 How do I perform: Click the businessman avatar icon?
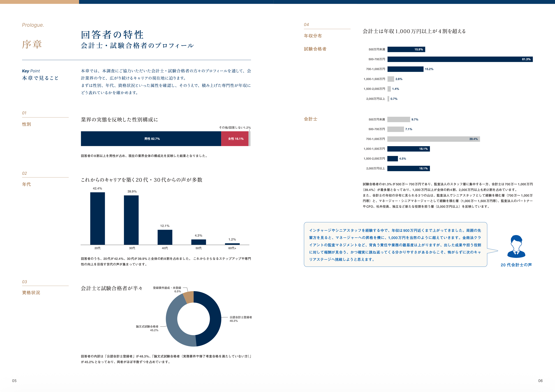(516, 246)
